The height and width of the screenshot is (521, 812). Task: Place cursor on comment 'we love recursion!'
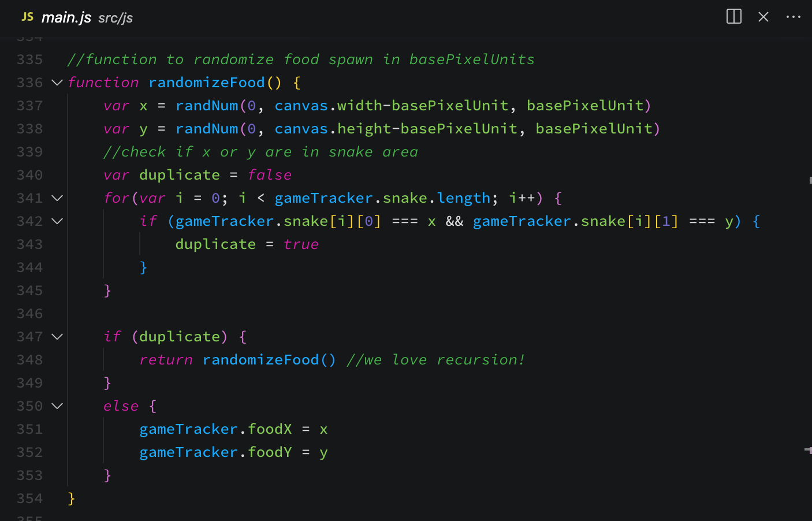435,360
